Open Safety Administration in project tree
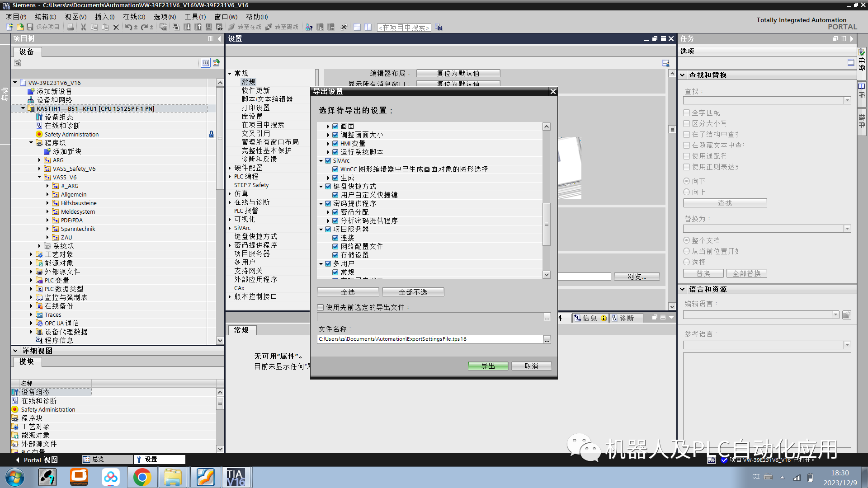Image resolution: width=868 pixels, height=488 pixels. [71, 134]
